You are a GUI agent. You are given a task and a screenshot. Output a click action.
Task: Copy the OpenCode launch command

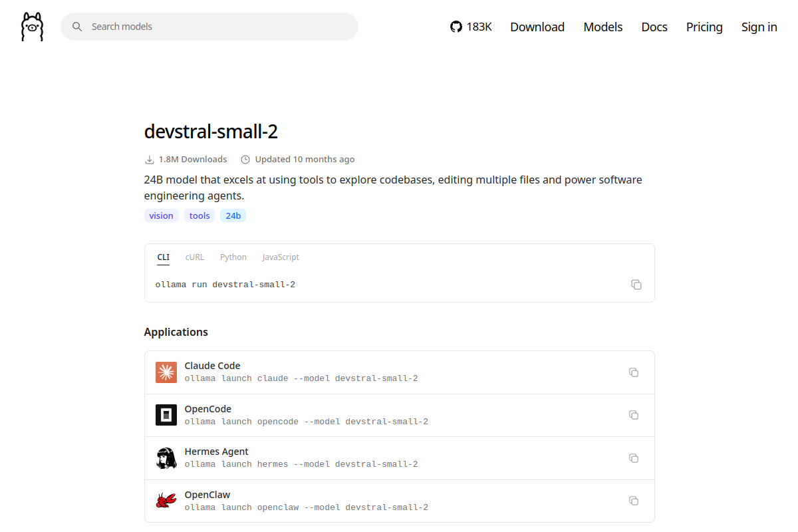[x=634, y=415]
